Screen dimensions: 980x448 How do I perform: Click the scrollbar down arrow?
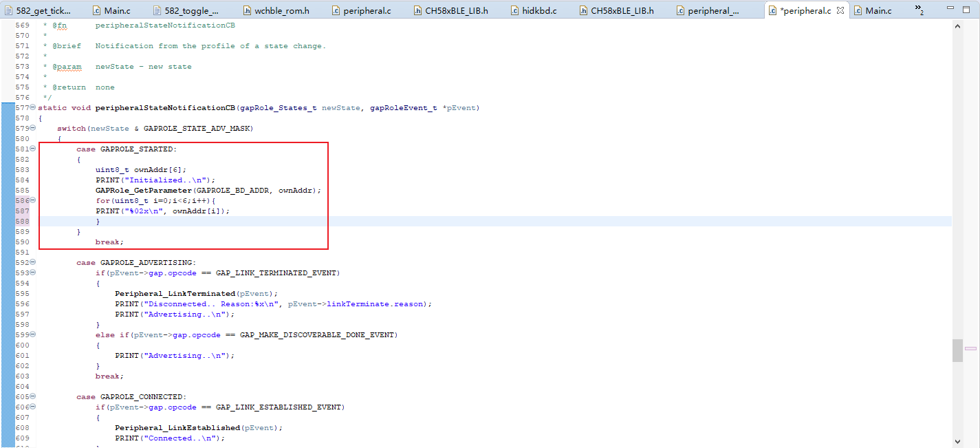point(957,441)
